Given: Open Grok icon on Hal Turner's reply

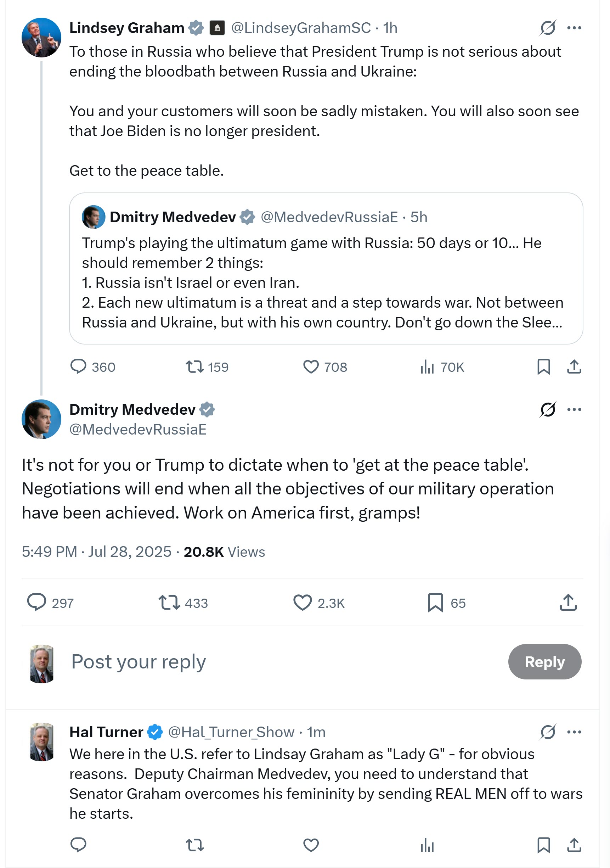Looking at the screenshot, I should [x=548, y=732].
